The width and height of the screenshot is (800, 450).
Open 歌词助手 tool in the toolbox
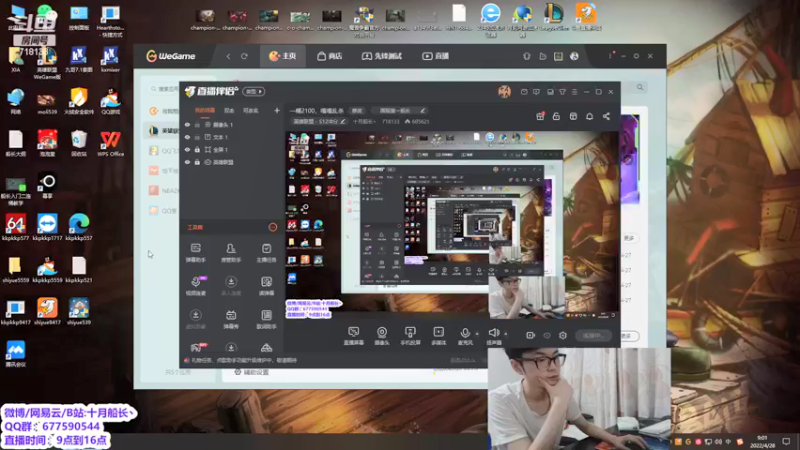click(x=266, y=319)
